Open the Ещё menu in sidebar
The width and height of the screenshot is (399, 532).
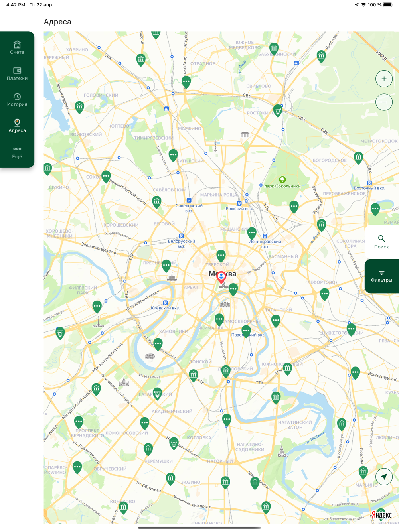(x=17, y=152)
